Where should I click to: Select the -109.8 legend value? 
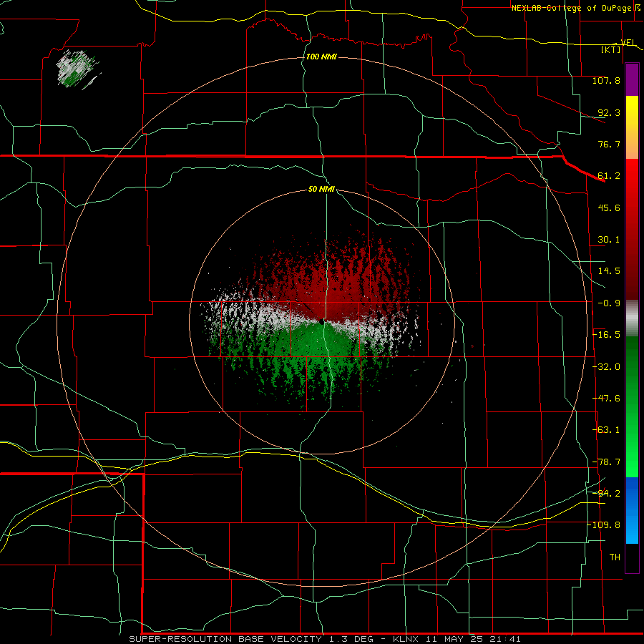click(x=604, y=525)
